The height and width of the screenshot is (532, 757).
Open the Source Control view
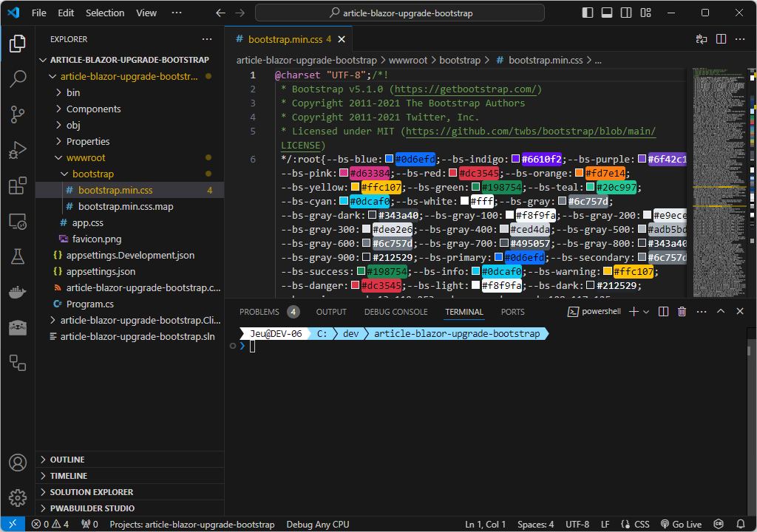18,115
